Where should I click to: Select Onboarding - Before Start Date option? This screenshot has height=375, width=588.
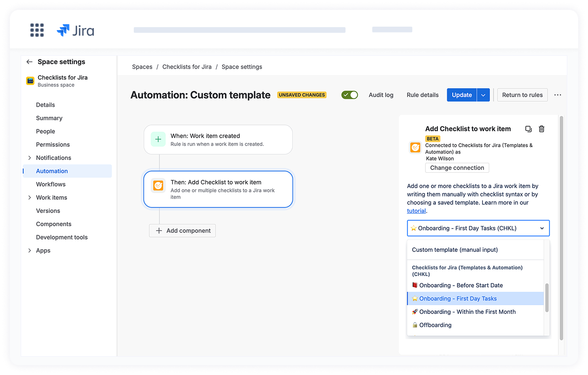tap(461, 285)
